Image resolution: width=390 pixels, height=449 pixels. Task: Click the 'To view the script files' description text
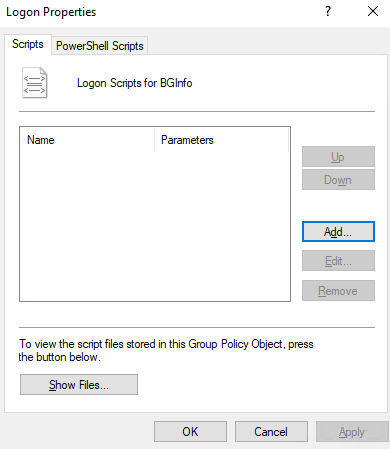pos(166,350)
